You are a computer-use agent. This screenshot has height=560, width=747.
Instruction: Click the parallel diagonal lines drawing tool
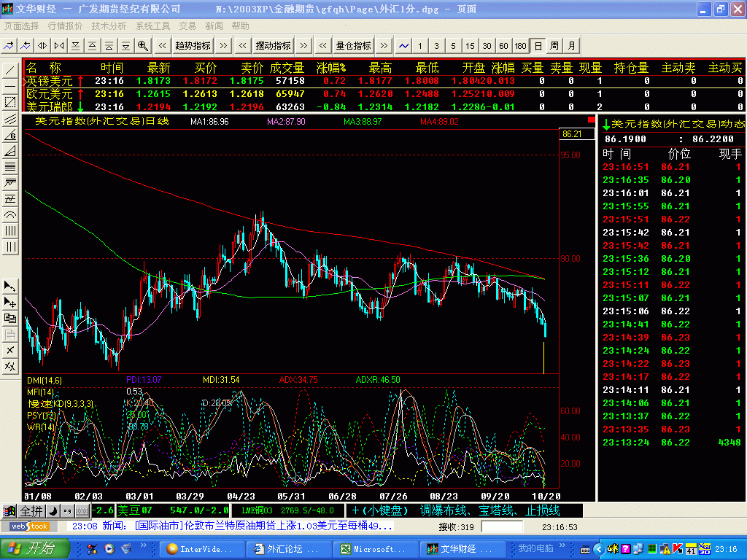tap(10, 119)
